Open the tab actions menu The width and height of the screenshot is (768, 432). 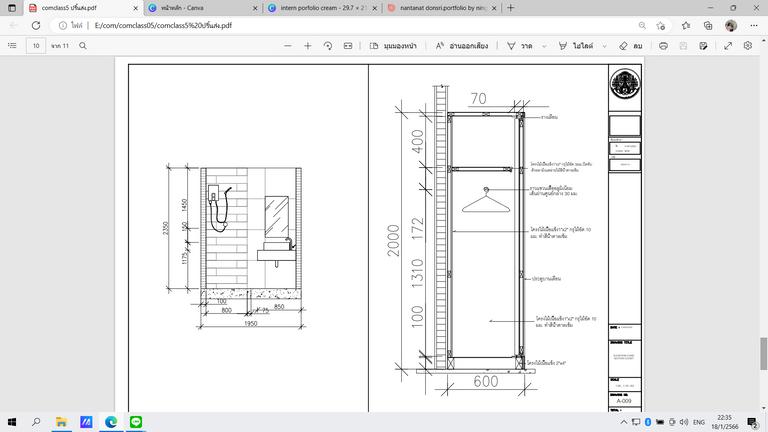(12, 8)
